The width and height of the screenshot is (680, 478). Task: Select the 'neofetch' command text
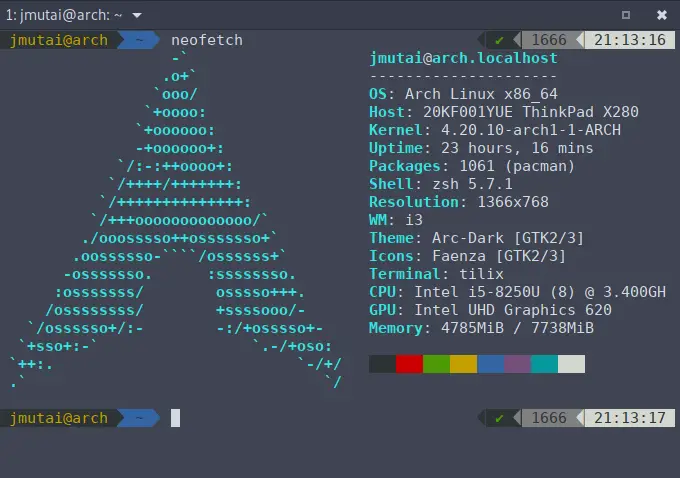pyautogui.click(x=207, y=40)
